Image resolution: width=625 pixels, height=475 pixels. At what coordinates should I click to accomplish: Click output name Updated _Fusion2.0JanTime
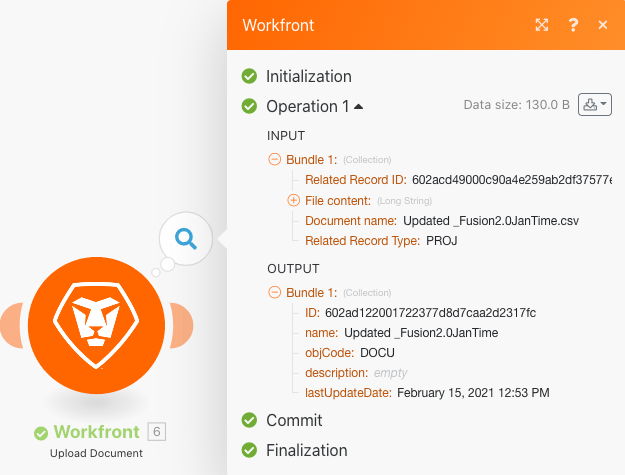click(421, 333)
